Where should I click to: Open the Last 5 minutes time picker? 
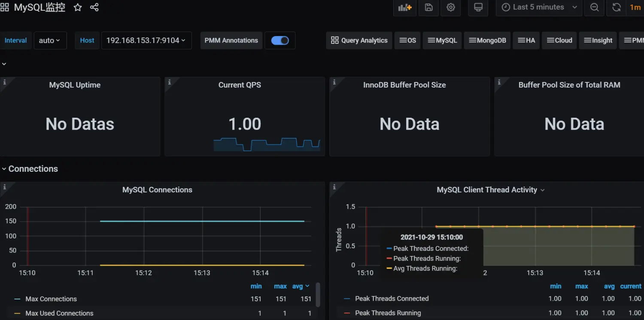pyautogui.click(x=539, y=7)
